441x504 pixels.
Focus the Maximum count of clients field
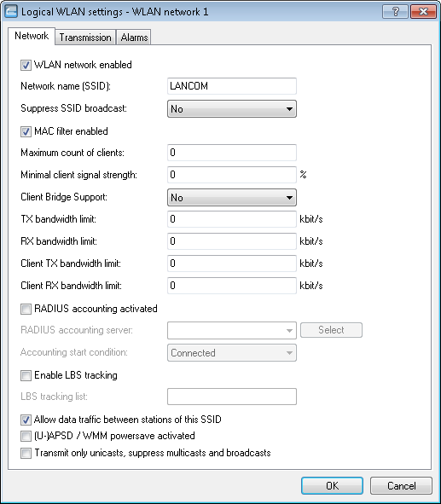(x=232, y=153)
